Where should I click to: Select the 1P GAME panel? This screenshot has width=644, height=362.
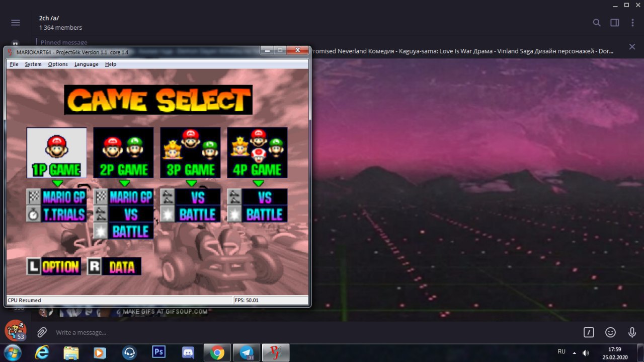[x=56, y=153]
